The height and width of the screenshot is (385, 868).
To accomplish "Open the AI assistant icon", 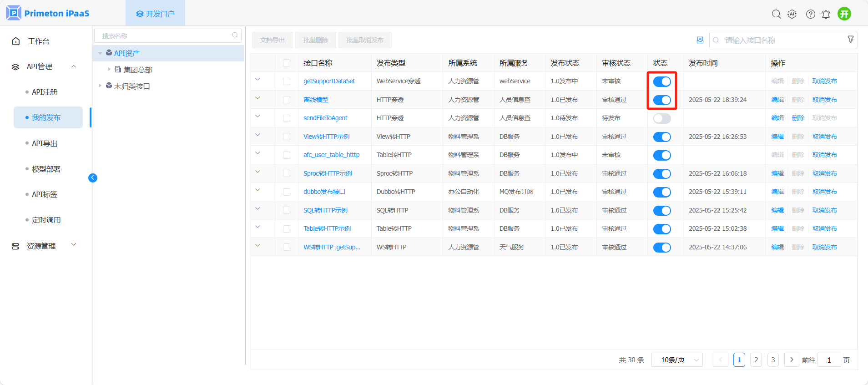I will click(x=792, y=14).
